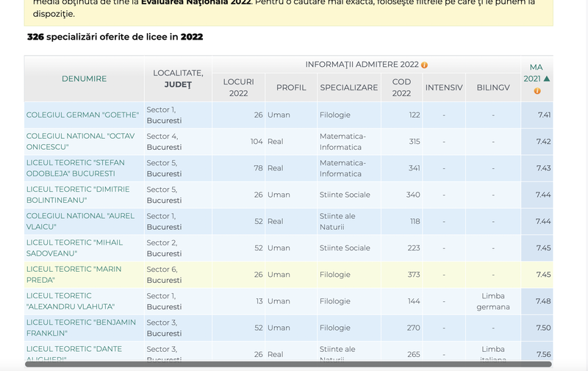Click the BILINGV column header
Viewport: 588px width, 371px height.
tap(492, 87)
